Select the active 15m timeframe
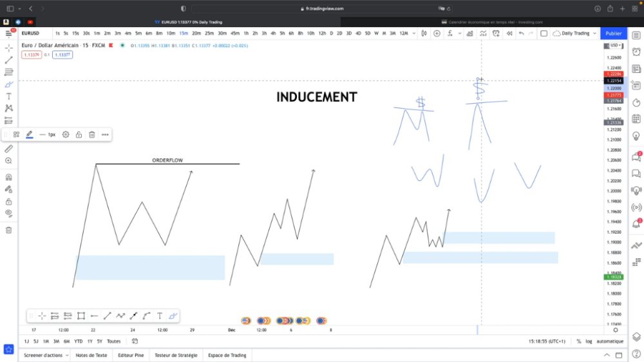The image size is (644, 362). pos(184,33)
